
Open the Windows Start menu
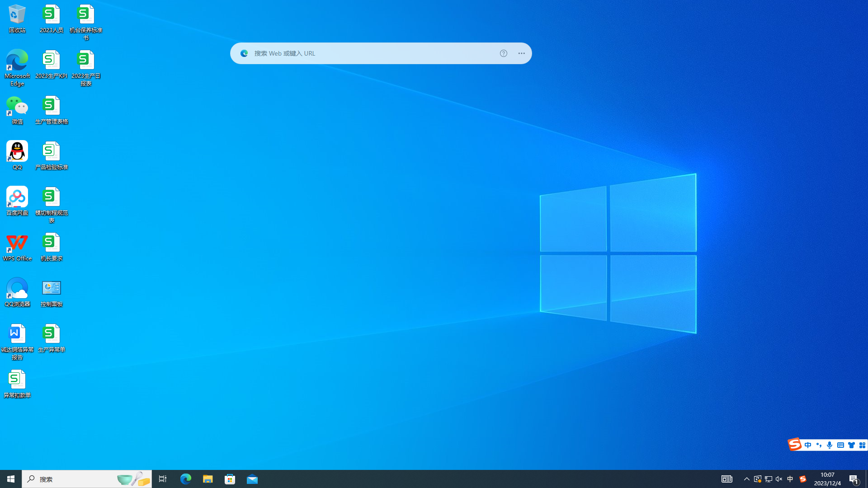(x=11, y=479)
